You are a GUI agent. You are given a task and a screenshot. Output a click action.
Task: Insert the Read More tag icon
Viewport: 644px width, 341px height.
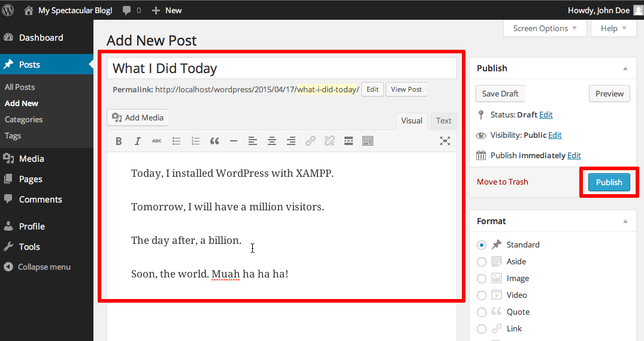[349, 141]
